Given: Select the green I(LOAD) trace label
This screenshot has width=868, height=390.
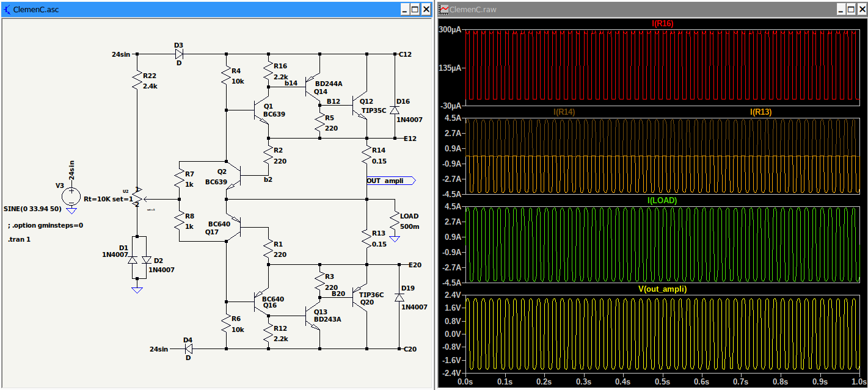Looking at the screenshot, I should click(663, 200).
